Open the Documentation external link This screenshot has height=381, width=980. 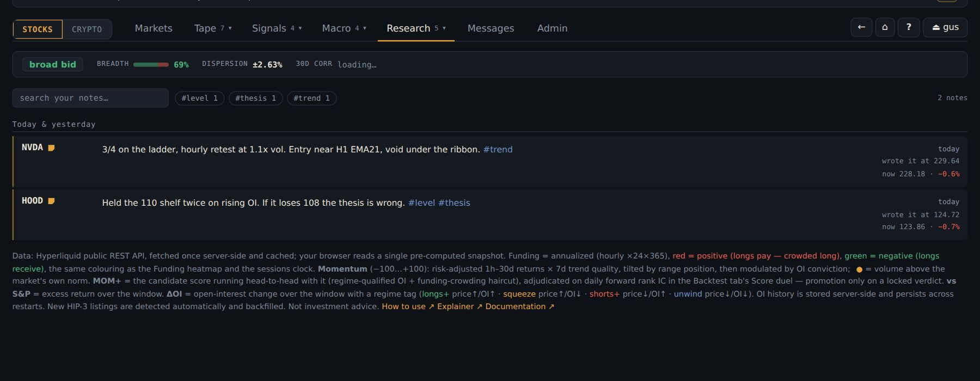(520, 306)
